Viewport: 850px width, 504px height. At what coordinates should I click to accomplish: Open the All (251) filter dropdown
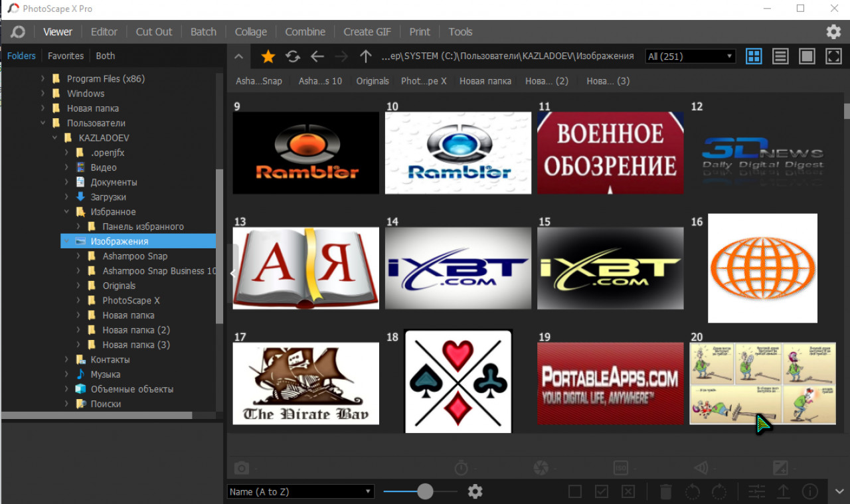pos(691,56)
